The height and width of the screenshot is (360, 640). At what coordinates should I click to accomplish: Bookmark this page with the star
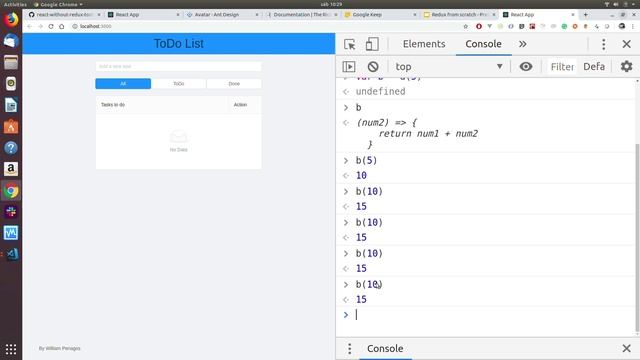pyautogui.click(x=466, y=27)
